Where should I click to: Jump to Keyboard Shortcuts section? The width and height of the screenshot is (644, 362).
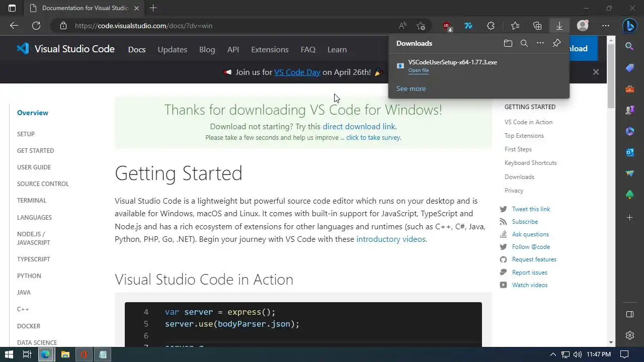(530, 163)
